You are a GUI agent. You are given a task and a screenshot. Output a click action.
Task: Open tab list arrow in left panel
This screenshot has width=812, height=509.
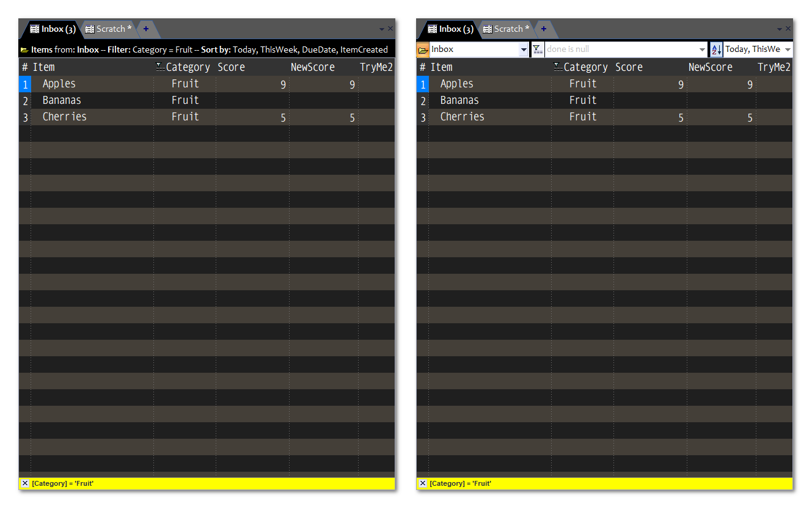click(382, 29)
